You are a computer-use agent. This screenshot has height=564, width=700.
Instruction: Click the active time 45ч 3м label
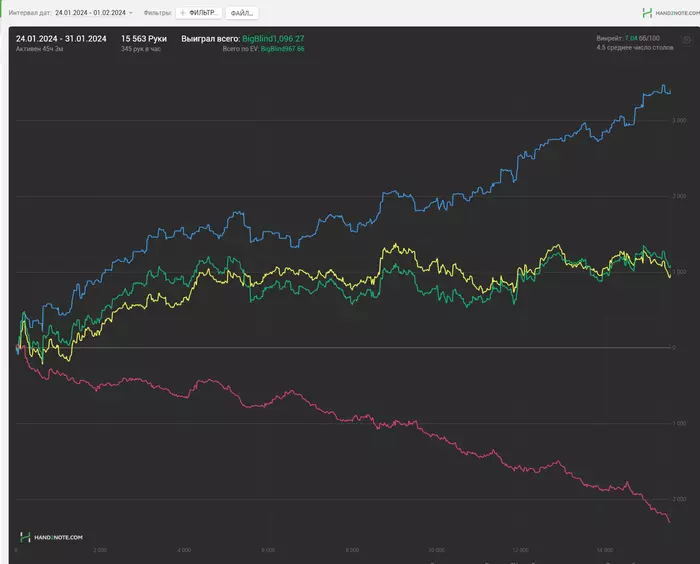coord(40,48)
